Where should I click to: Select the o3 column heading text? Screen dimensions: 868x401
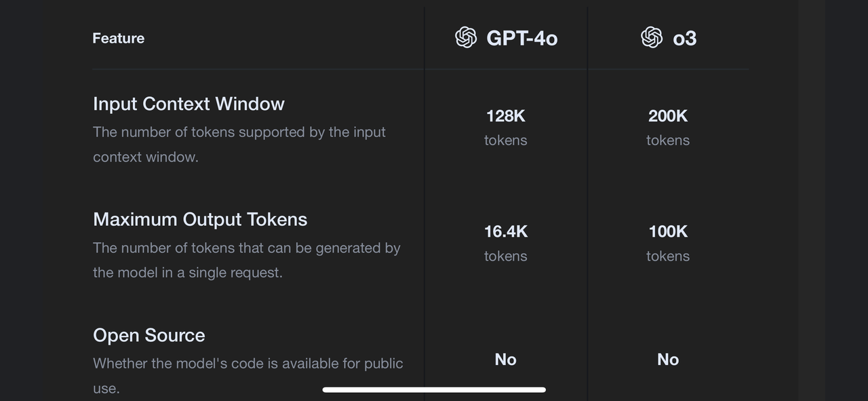(684, 38)
